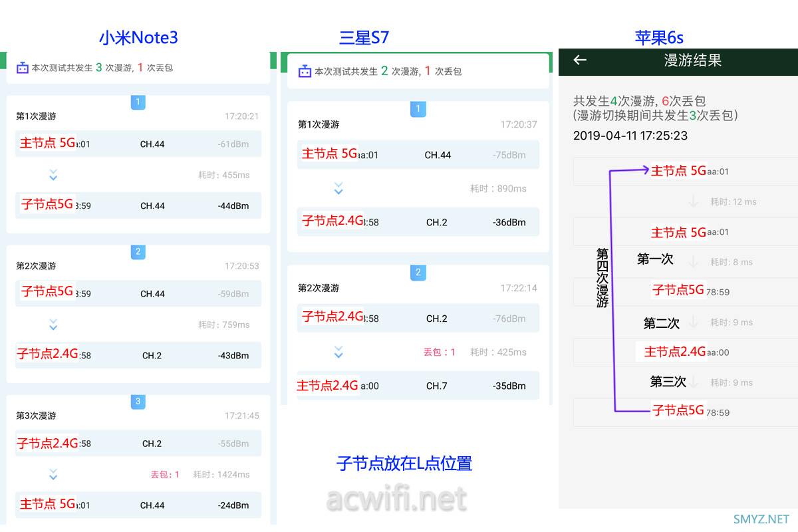The width and height of the screenshot is (798, 532).
Task: Open the CH.44 row showing -75dBm
Action: [418, 155]
